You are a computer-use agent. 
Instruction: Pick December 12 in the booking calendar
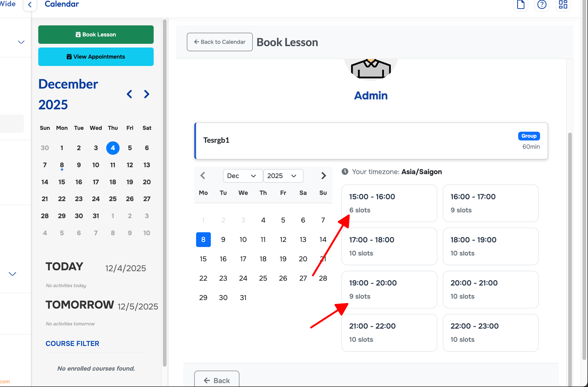[x=283, y=239]
